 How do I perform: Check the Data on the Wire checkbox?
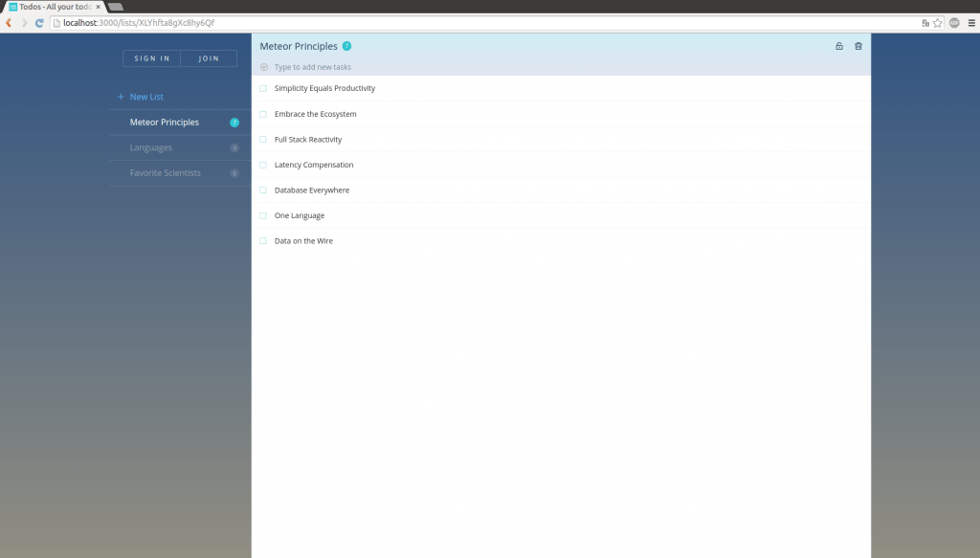(263, 240)
